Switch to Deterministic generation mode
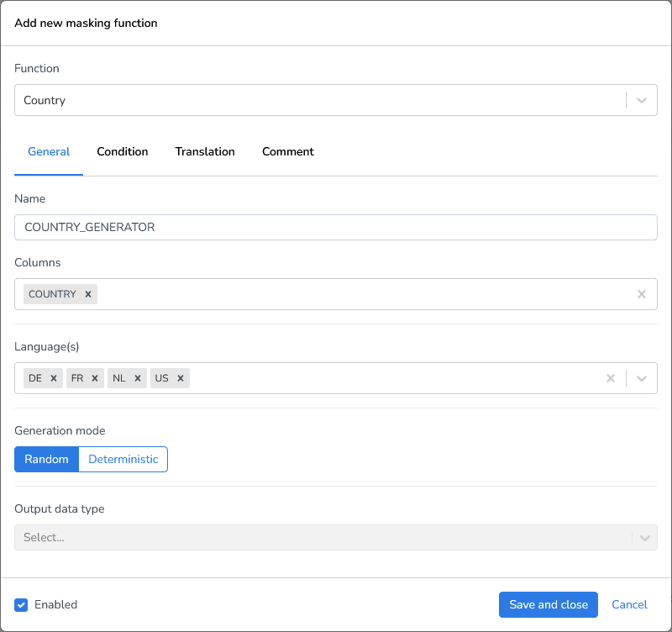The width and height of the screenshot is (672, 632). pos(123,459)
